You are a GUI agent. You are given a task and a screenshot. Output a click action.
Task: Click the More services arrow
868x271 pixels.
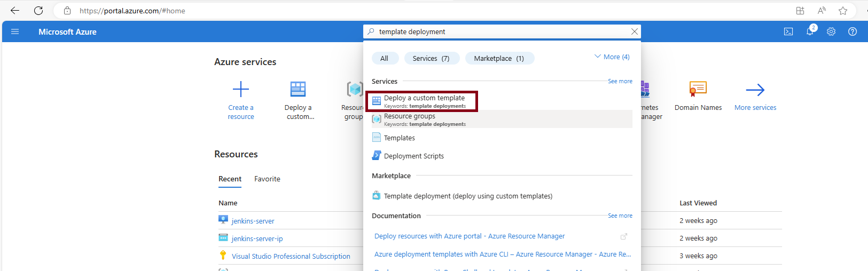755,90
